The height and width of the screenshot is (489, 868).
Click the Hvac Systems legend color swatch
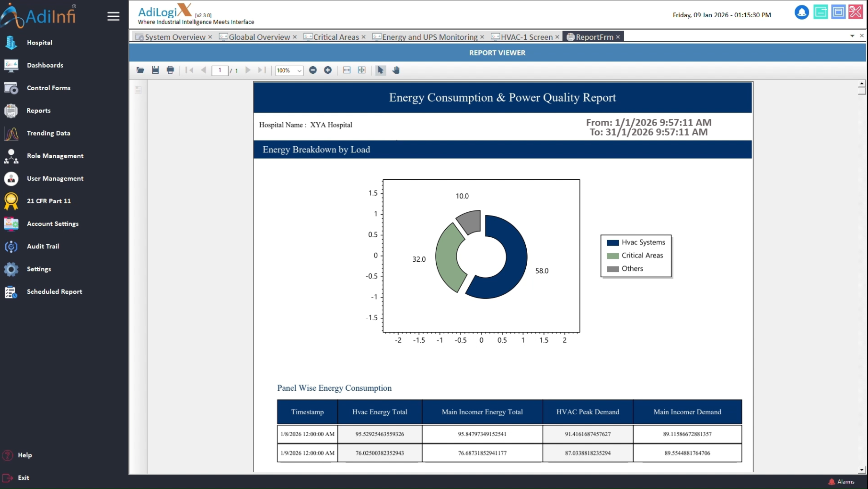click(x=613, y=243)
